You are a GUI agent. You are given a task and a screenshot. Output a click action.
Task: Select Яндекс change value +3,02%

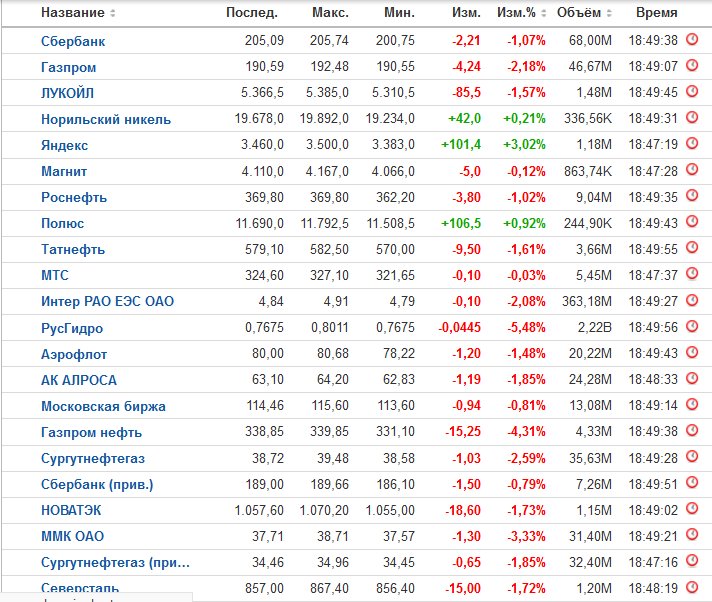pyautogui.click(x=524, y=144)
